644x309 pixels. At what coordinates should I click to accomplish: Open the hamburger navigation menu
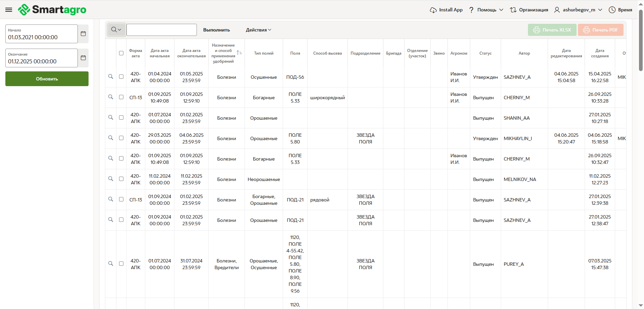click(x=9, y=10)
